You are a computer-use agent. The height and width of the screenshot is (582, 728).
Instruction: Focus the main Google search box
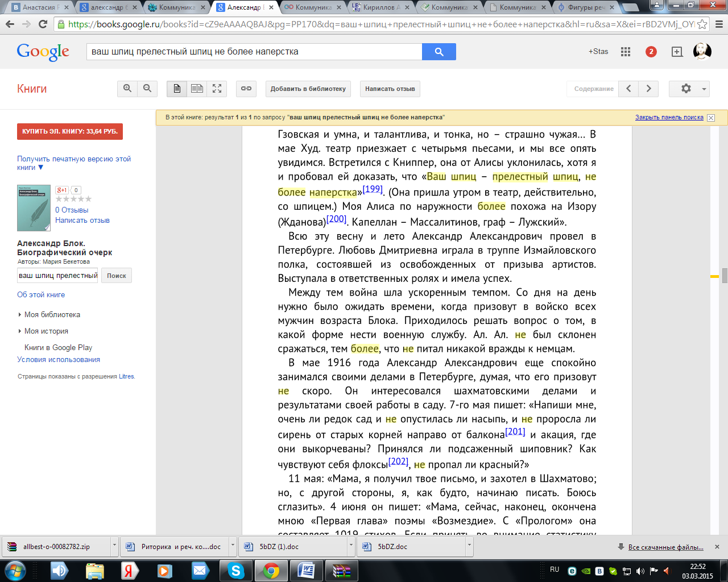[x=254, y=52]
